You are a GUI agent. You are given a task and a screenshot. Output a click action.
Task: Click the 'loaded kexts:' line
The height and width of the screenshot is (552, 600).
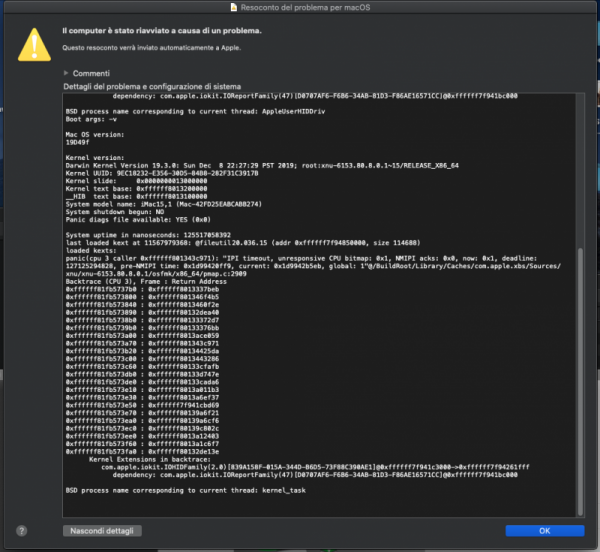click(x=91, y=251)
